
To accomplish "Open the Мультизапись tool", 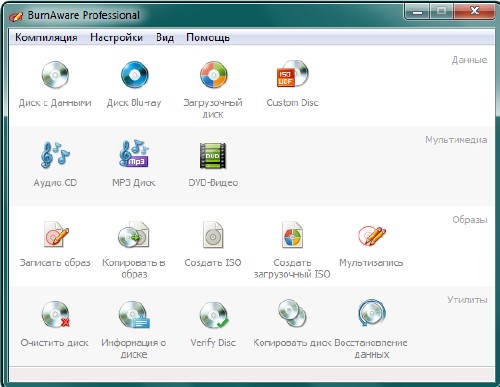I will pyautogui.click(x=372, y=235).
